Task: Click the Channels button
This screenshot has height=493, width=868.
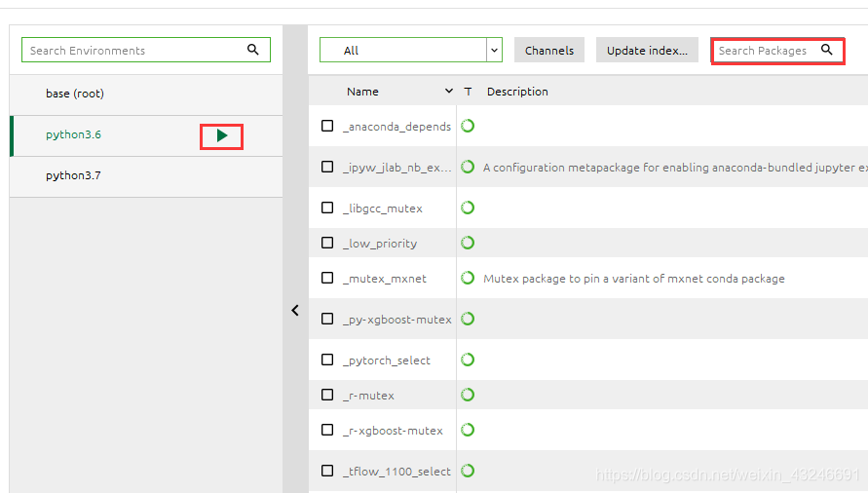Action: [549, 51]
